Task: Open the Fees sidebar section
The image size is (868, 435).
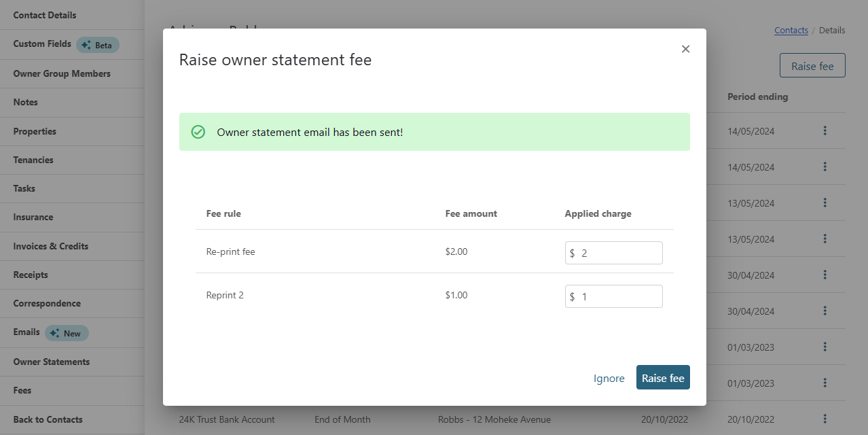Action: tap(22, 391)
